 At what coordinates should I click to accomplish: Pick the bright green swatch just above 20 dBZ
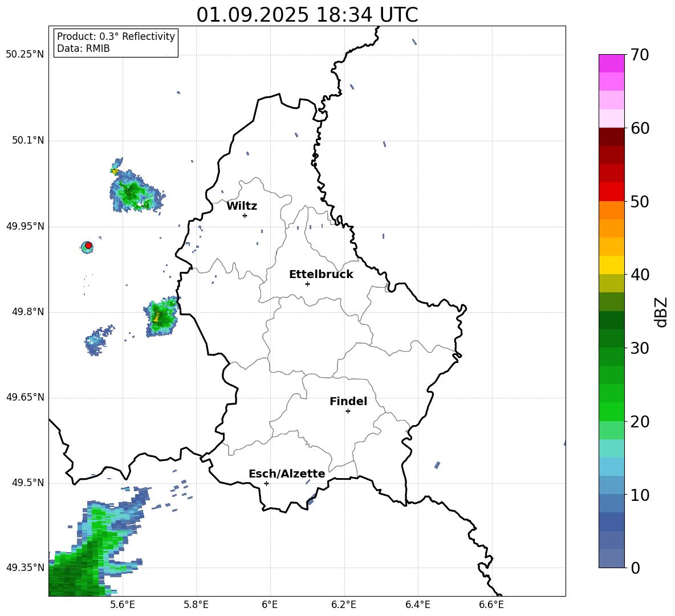(612, 411)
